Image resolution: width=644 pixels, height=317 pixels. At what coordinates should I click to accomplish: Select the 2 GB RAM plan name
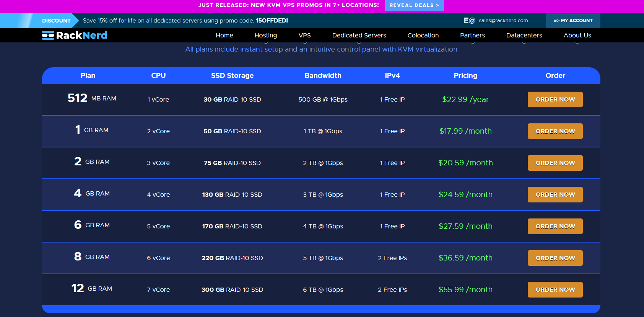[x=92, y=162]
